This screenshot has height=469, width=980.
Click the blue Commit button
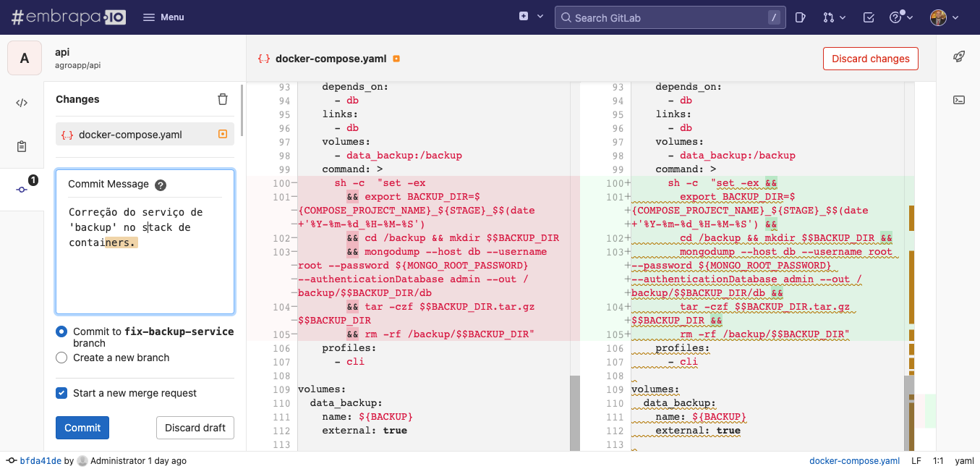[82, 428]
